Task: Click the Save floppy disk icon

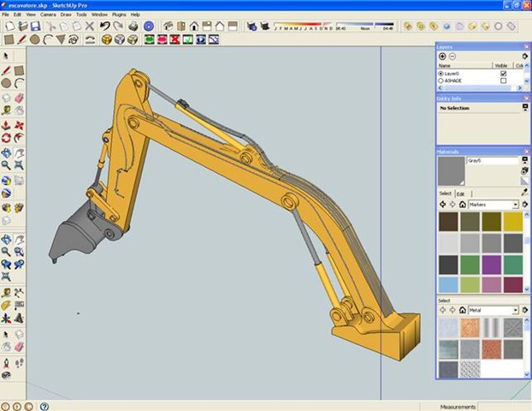Action: pyautogui.click(x=35, y=27)
